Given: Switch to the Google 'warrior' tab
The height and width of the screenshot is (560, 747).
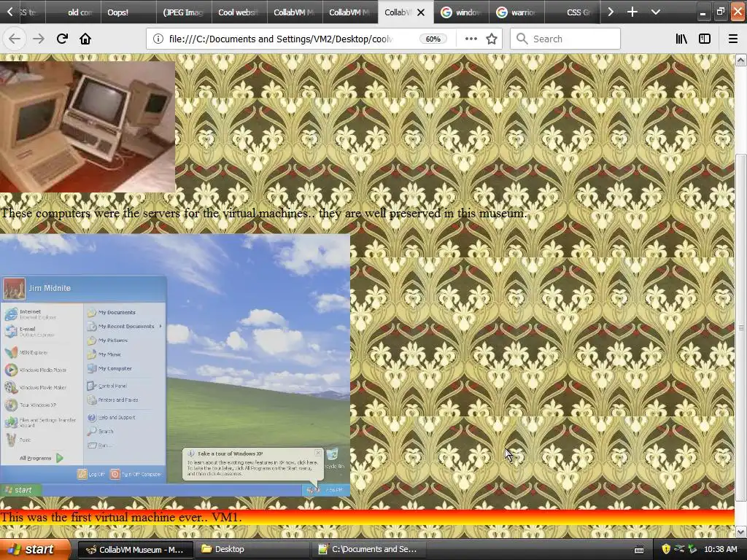Looking at the screenshot, I should coord(516,12).
